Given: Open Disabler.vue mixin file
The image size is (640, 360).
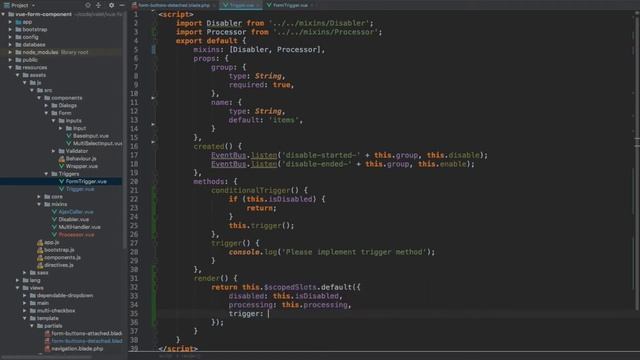Looking at the screenshot, I should click(73, 220).
